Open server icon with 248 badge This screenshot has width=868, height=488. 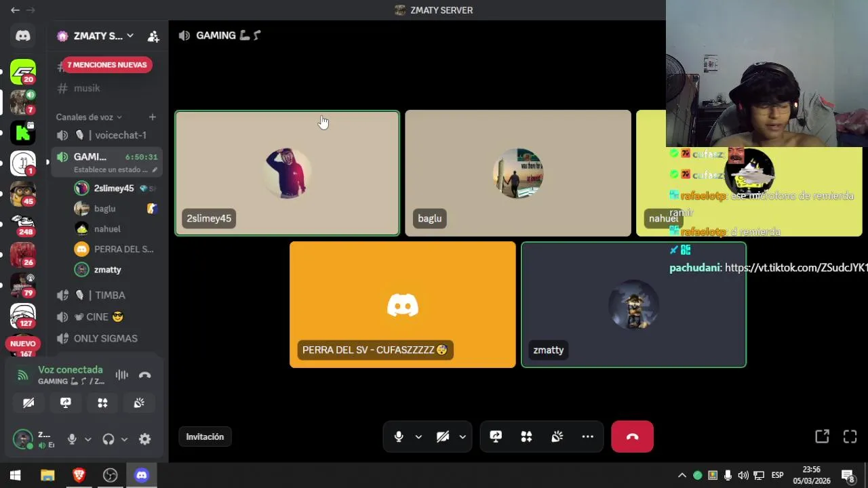coord(23,224)
